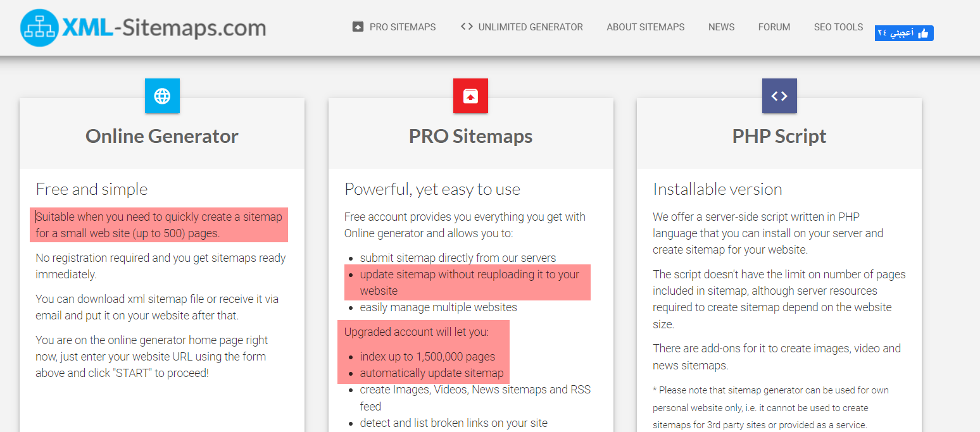The image size is (980, 432).
Task: Click the PRO Sitemaps nav box icon
Action: click(358, 27)
